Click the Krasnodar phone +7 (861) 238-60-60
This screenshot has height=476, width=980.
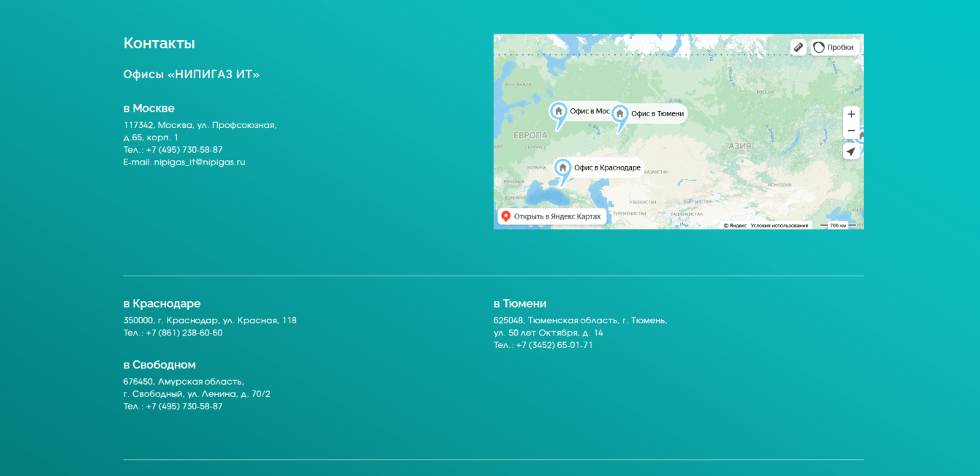click(184, 333)
